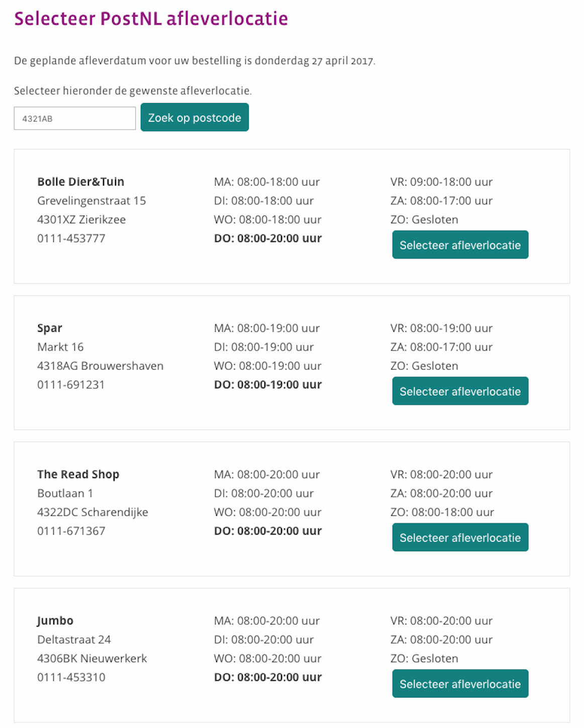Choose The Read Shop as afleverlocatie
The height and width of the screenshot is (728, 584).
click(x=460, y=537)
